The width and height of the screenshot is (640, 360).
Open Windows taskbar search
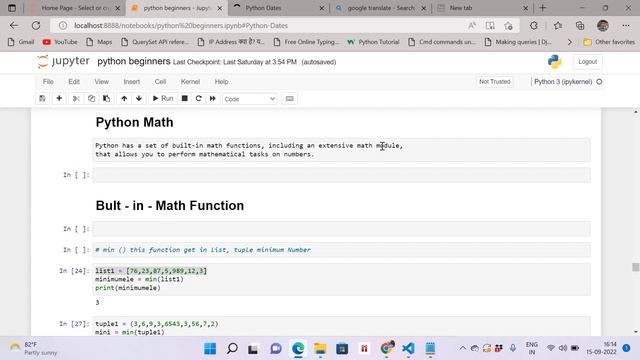pyautogui.click(x=232, y=349)
